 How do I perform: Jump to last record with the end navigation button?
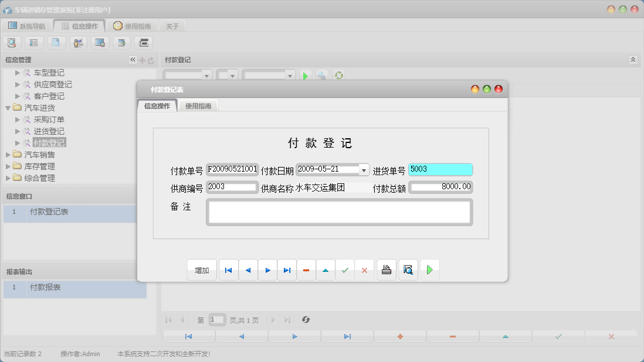coord(287,269)
